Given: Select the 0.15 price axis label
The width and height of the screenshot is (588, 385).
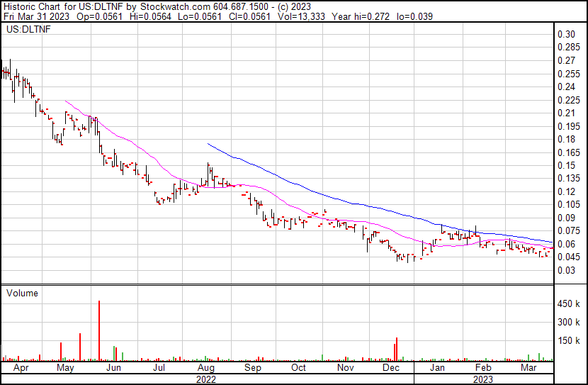Looking at the screenshot, I should pyautogui.click(x=565, y=165).
